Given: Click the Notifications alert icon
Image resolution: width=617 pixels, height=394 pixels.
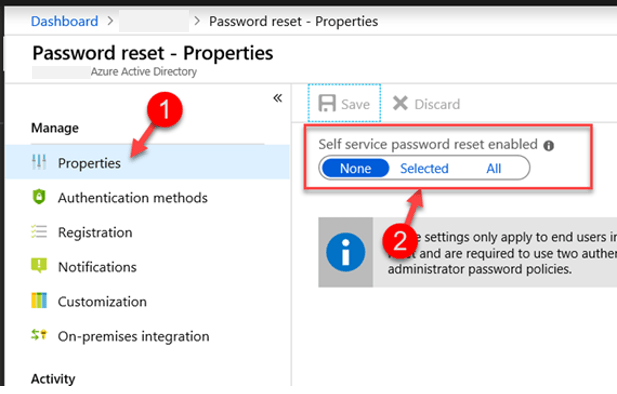Looking at the screenshot, I should 39,266.
